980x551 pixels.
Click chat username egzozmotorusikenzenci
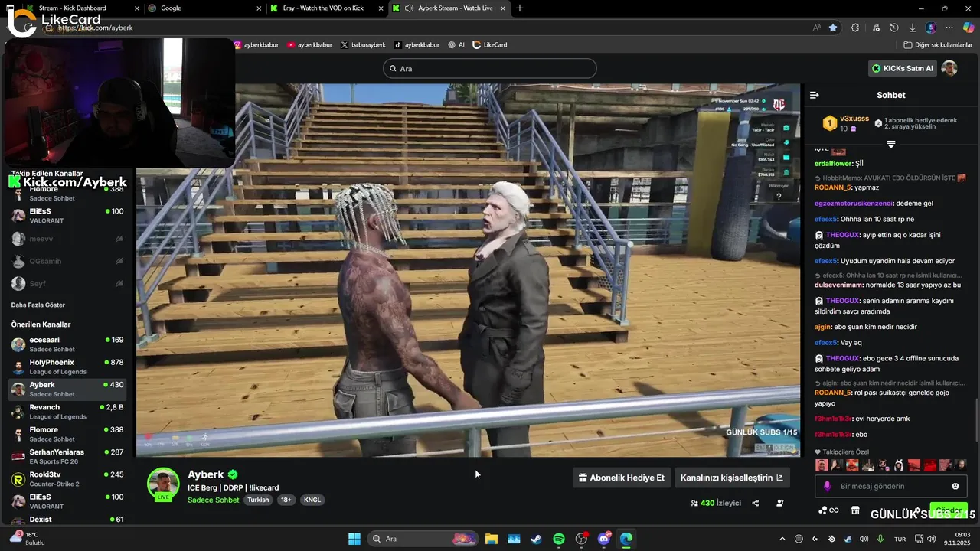852,204
